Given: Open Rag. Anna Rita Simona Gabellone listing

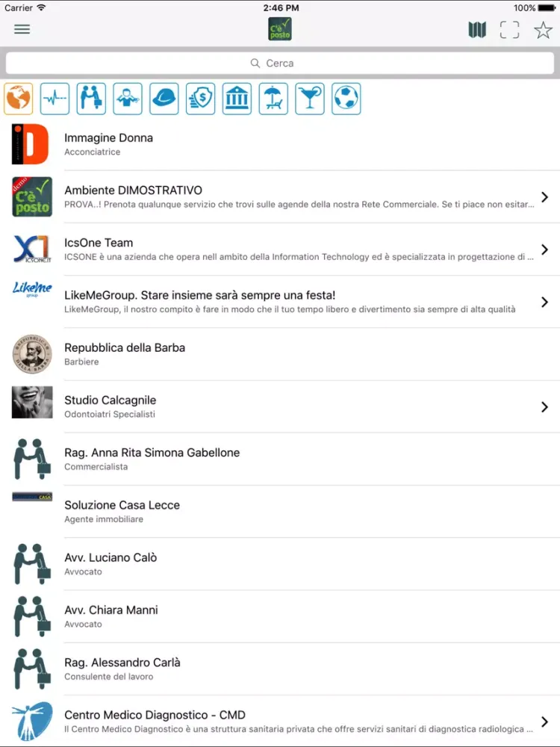Looking at the screenshot, I should [x=280, y=459].
